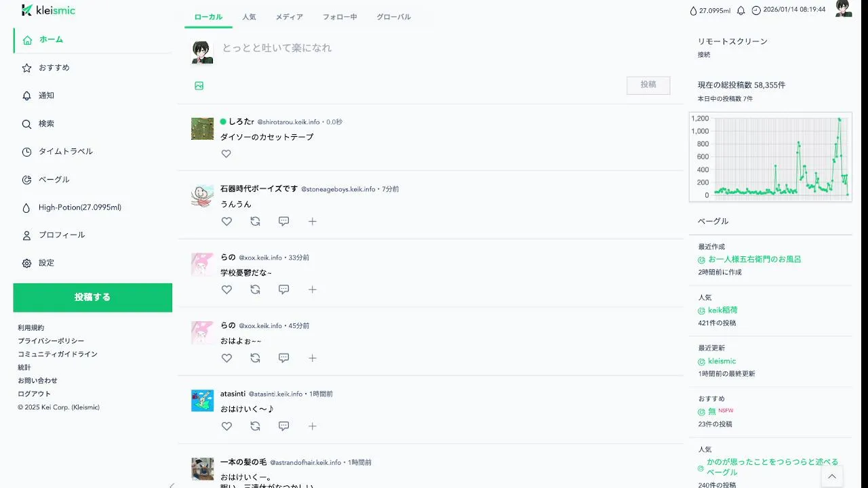The width and height of the screenshot is (868, 488).
Task: Open the 検索 search sidebar item
Action: coord(92,124)
